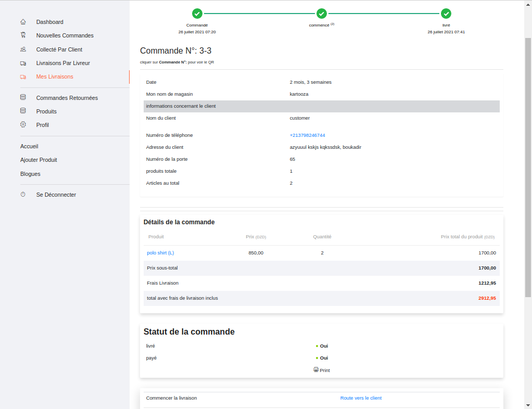Click the vertical page scrollbar

[x=528, y=167]
